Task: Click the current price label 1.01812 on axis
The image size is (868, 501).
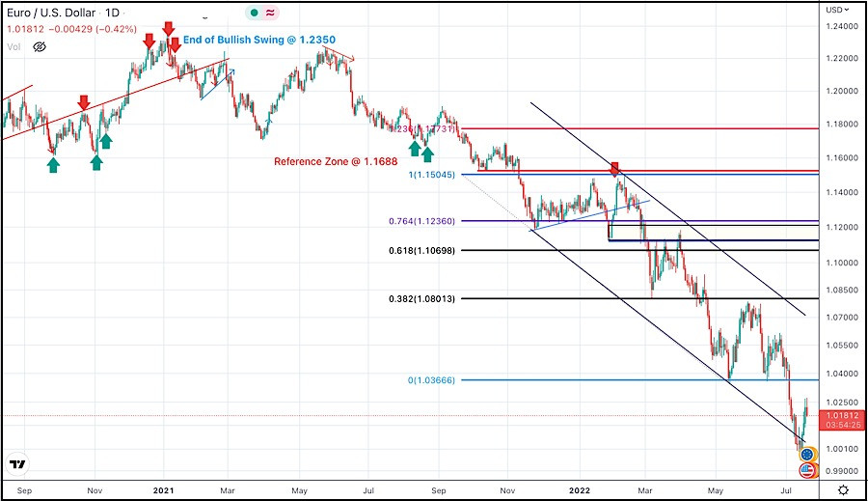Action: (841, 415)
